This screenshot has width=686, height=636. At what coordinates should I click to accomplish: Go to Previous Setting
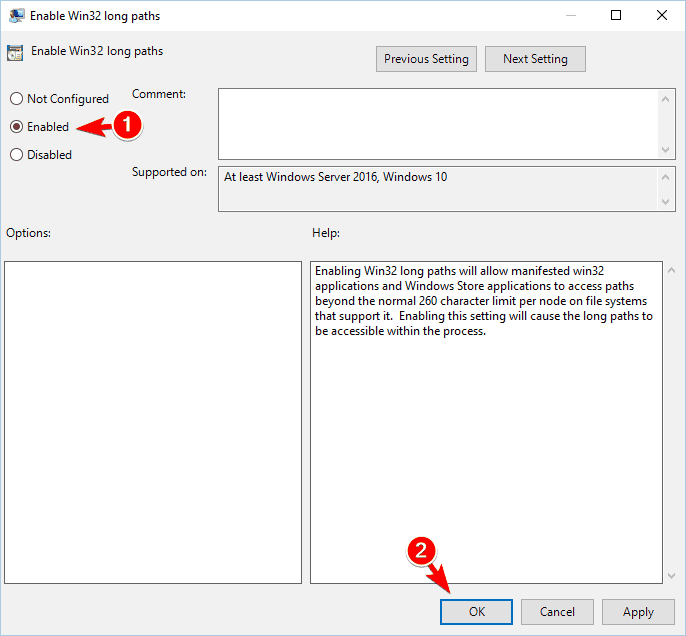[x=426, y=59]
